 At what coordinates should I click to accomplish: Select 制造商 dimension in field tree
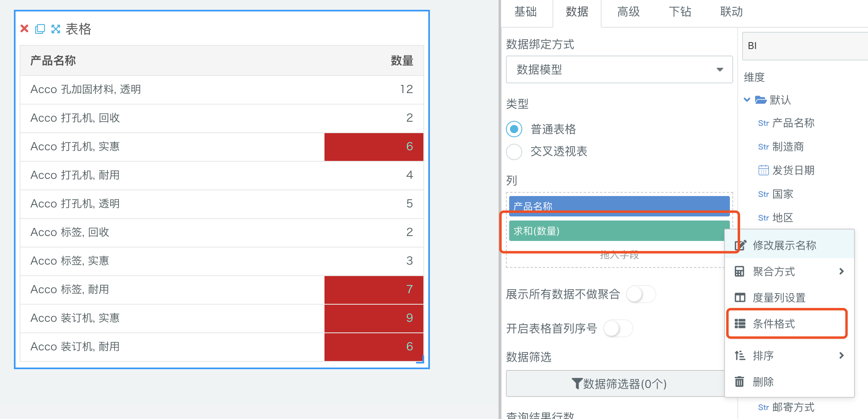(788, 147)
